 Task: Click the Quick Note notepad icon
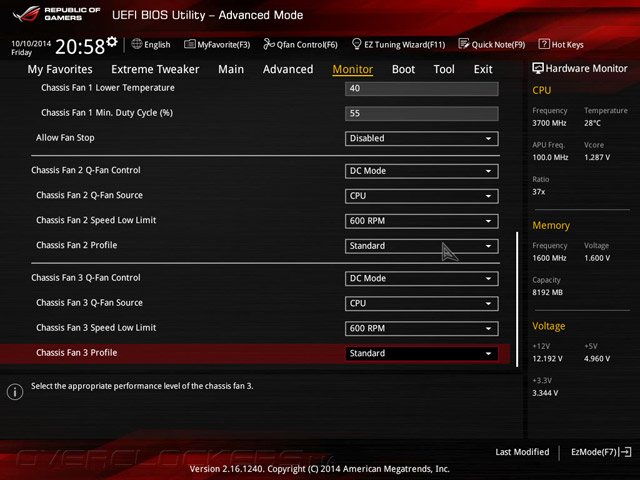click(464, 44)
